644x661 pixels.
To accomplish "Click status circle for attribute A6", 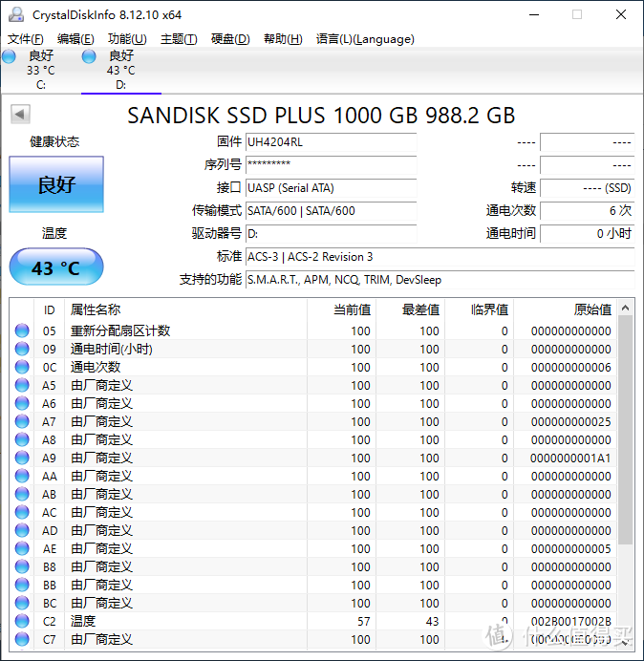I will click(x=22, y=403).
